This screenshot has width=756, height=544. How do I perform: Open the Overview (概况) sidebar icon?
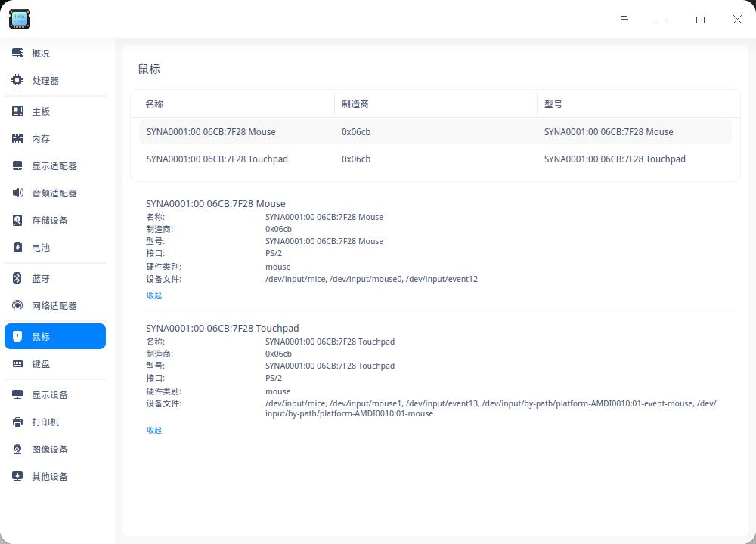point(17,54)
